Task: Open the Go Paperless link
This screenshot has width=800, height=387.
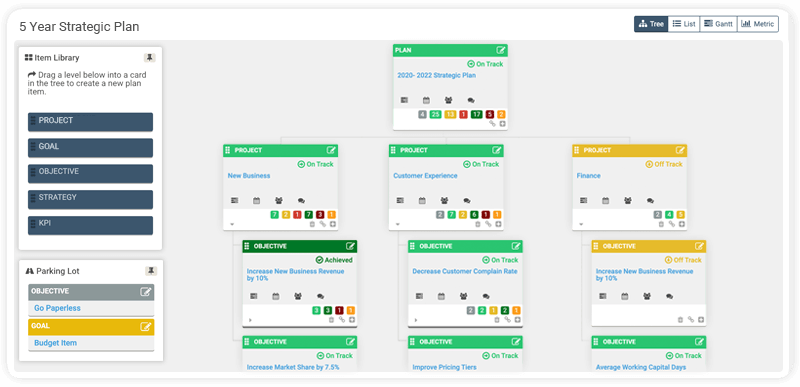Action: [57, 308]
